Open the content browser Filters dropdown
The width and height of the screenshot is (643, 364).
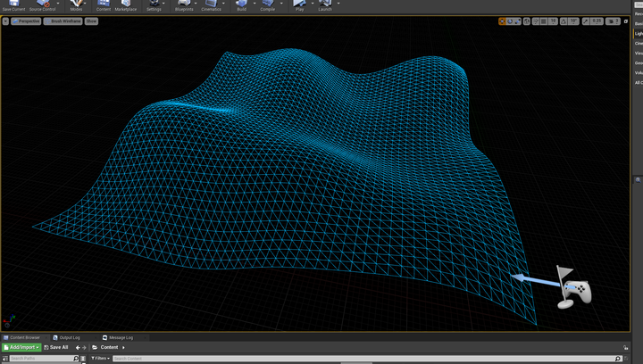coord(100,359)
